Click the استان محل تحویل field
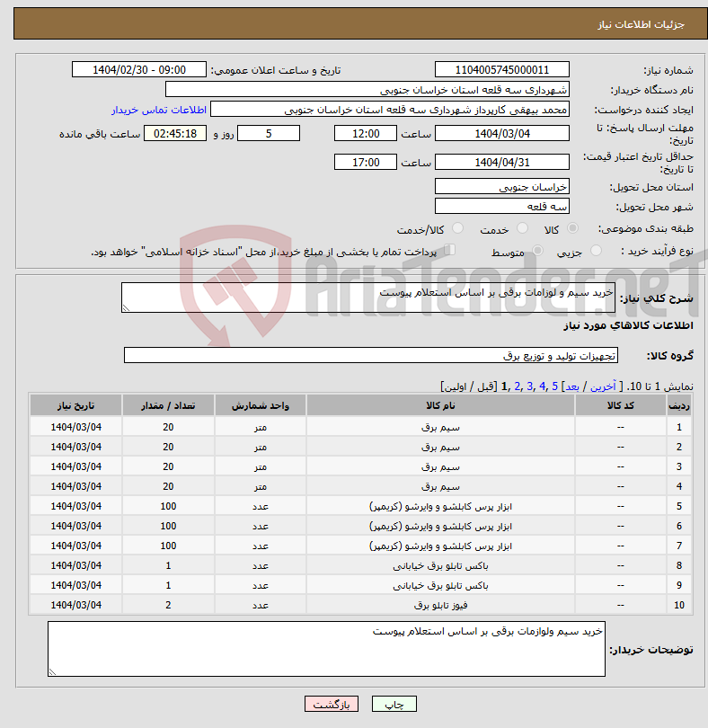 (x=502, y=187)
